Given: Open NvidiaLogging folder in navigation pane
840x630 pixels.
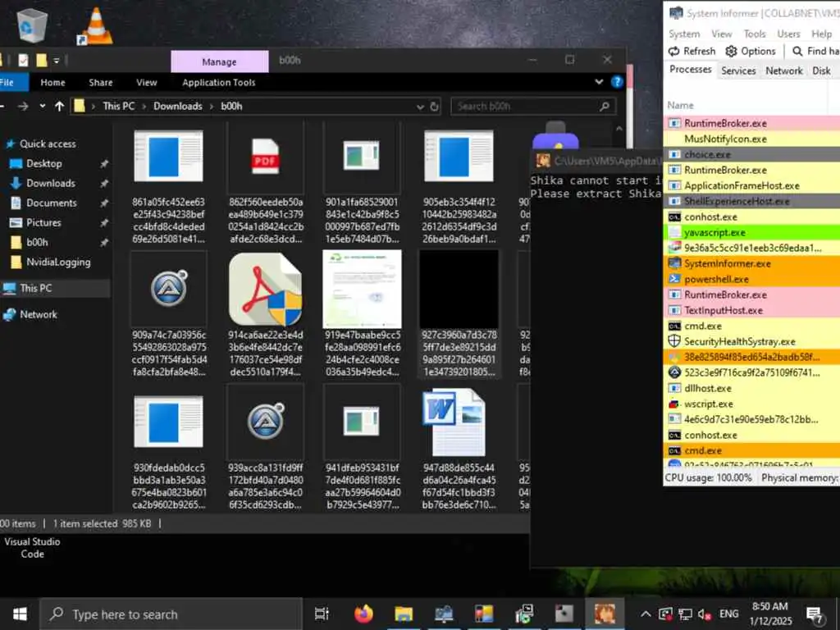Looking at the screenshot, I should [58, 262].
